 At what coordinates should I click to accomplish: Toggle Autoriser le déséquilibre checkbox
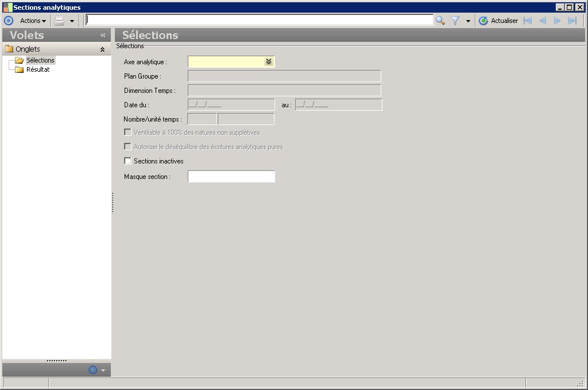pyautogui.click(x=127, y=146)
